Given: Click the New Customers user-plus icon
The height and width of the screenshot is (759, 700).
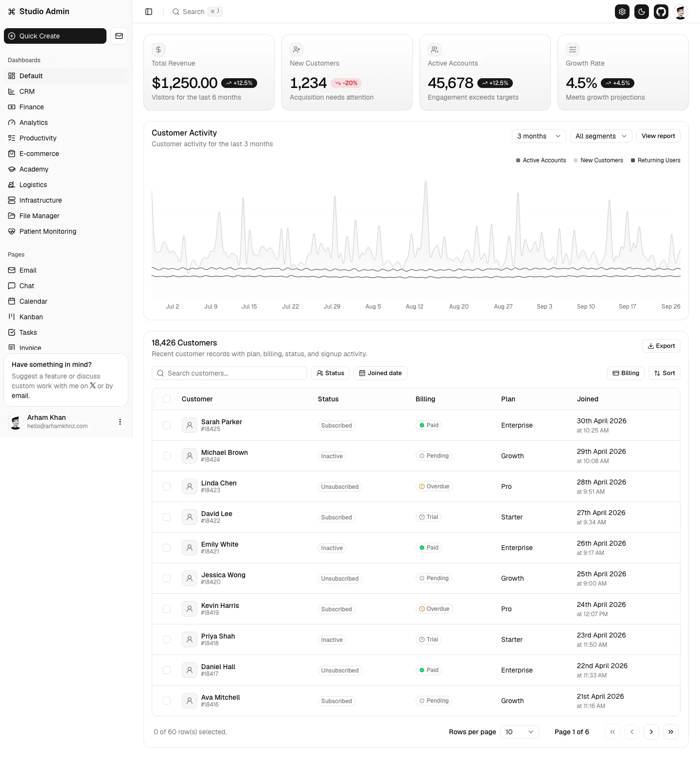Looking at the screenshot, I should tap(297, 50).
